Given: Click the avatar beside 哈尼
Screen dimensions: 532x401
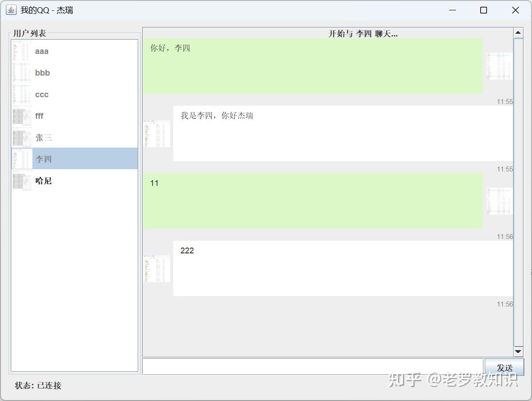Looking at the screenshot, I should pos(23,180).
